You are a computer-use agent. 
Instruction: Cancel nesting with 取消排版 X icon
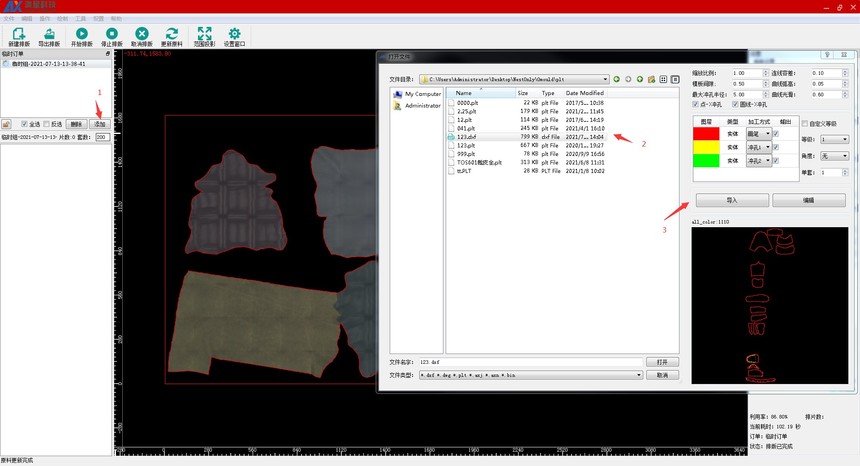pyautogui.click(x=142, y=33)
